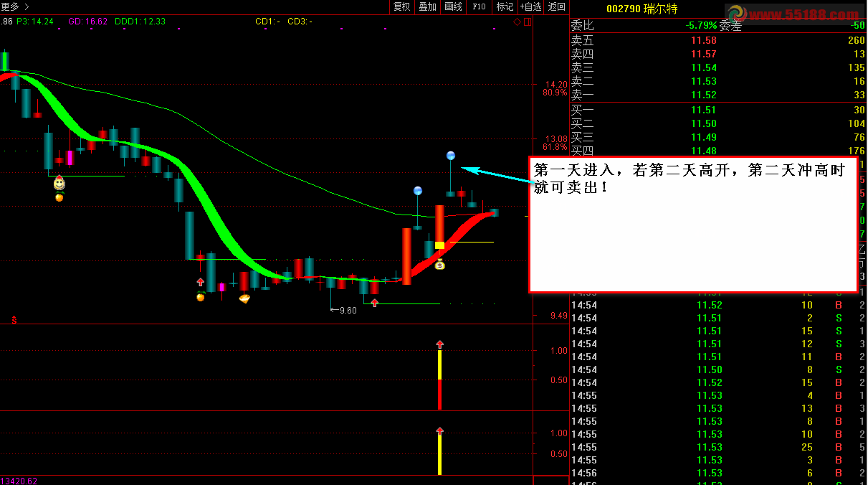Click the yellow square marker on the red candle
The height and width of the screenshot is (485, 868).
pyautogui.click(x=439, y=245)
